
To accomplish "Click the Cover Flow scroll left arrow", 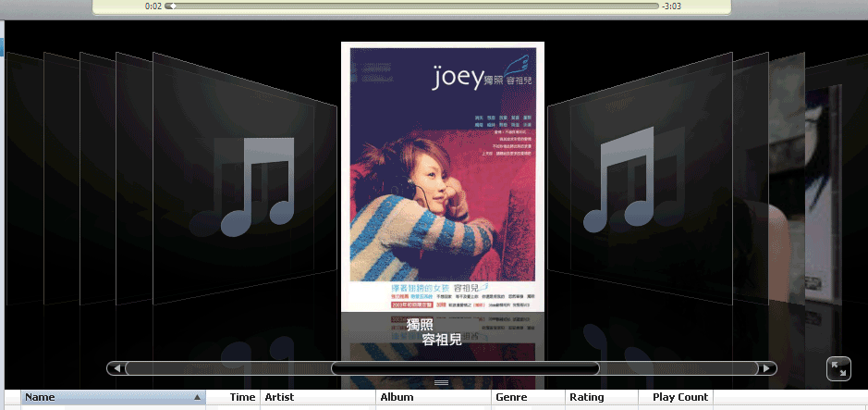I will pyautogui.click(x=116, y=368).
